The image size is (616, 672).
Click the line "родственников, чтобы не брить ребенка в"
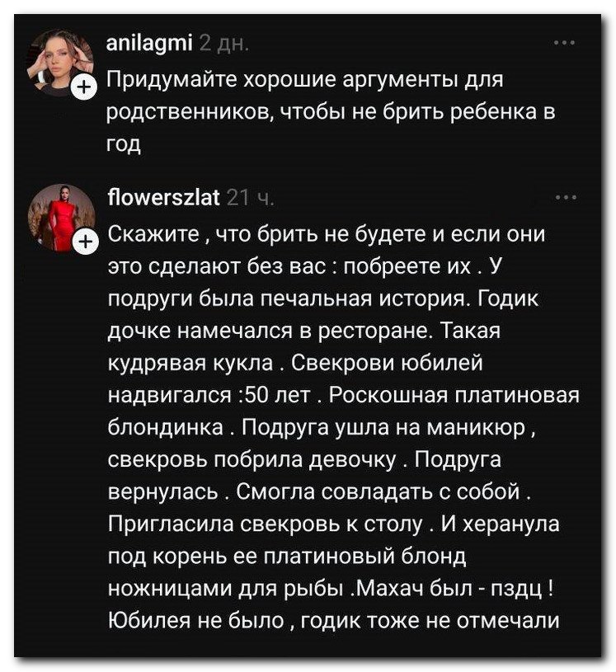332,113
